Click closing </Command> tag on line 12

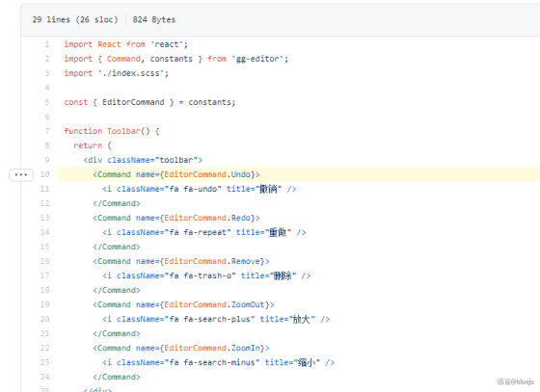[x=117, y=203]
